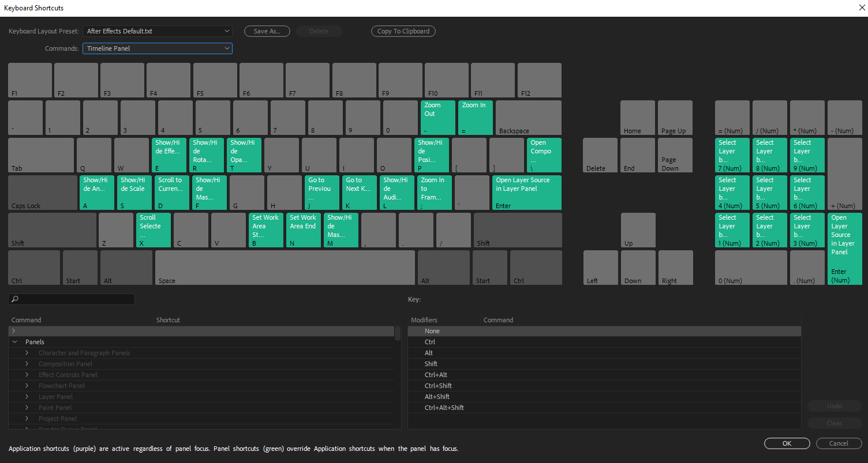Click the B key Set Work Area Start
The height and width of the screenshot is (463, 868).
click(266, 230)
